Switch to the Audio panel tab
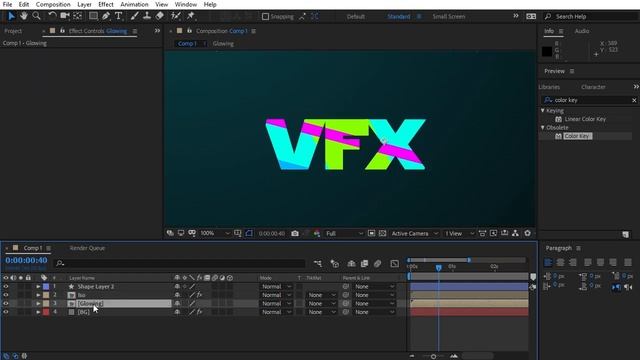Image resolution: width=640 pixels, height=360 pixels. 582,31
